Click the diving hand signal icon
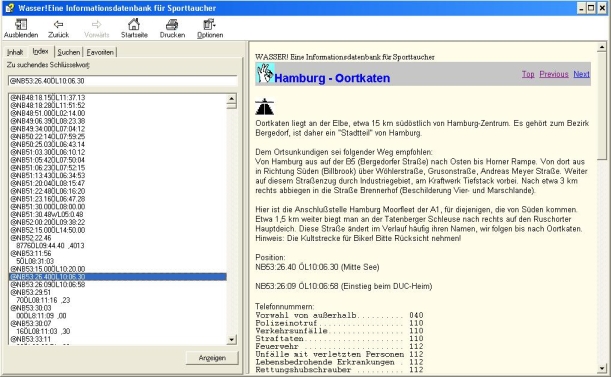This screenshot has height=377, width=611. 265,73
